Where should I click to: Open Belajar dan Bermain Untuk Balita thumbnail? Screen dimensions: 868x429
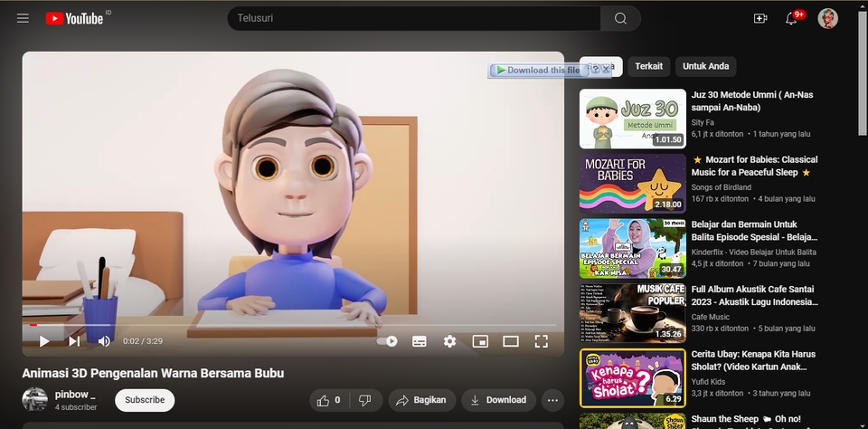[x=633, y=249]
